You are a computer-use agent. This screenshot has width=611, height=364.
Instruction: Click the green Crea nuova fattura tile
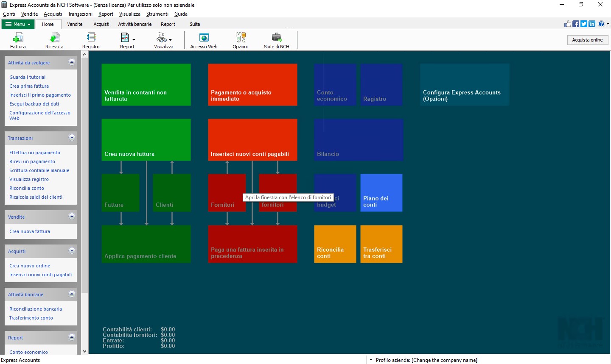(x=146, y=140)
